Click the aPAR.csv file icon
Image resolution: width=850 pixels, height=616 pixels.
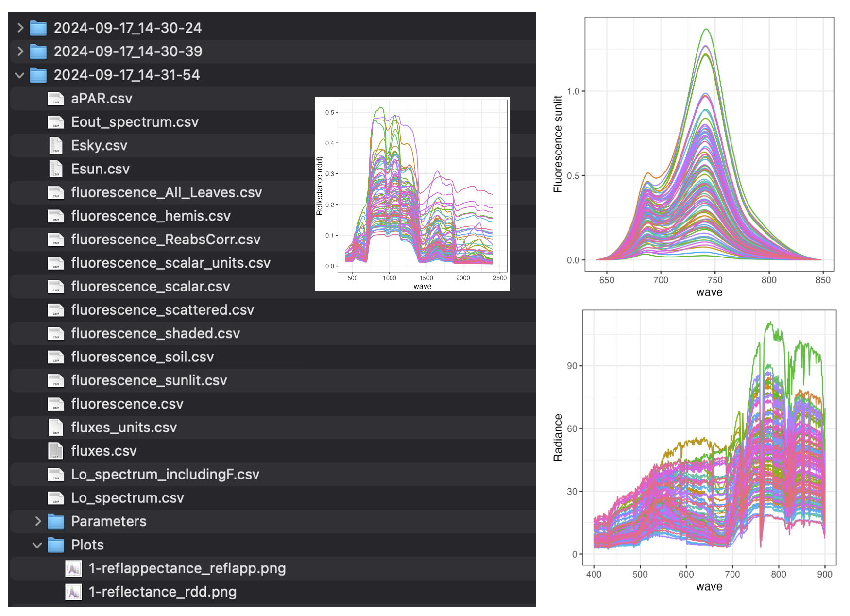56,99
